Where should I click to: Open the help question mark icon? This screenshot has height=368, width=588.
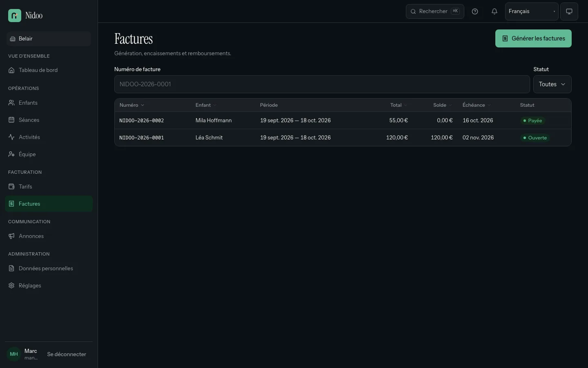[x=475, y=11]
